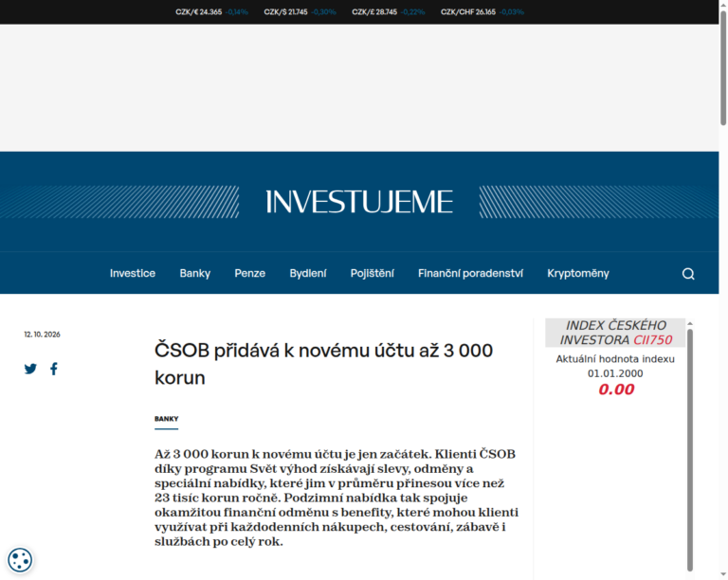Open Finanční poradenství section
This screenshot has height=580, width=728.
coord(470,273)
